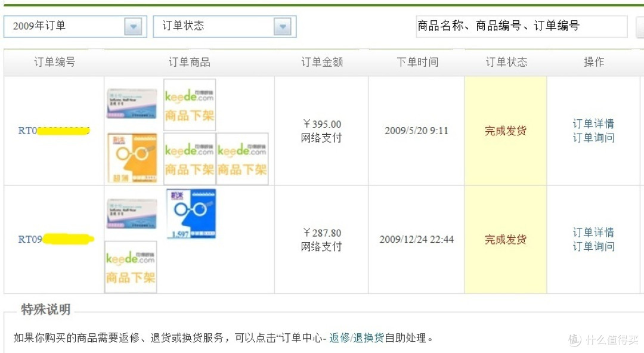Click 网络支付 under the ￥395.00 amount
The height and width of the screenshot is (353, 644).
(321, 138)
